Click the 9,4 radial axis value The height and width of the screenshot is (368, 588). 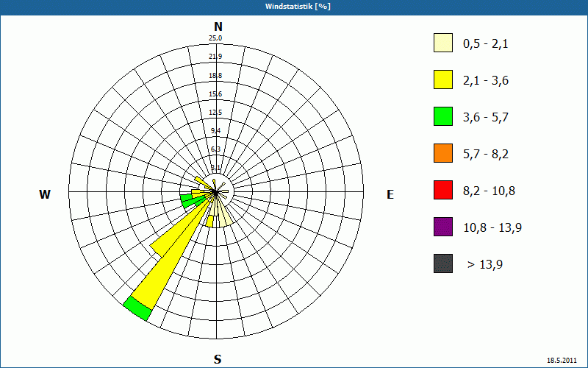pos(215,131)
